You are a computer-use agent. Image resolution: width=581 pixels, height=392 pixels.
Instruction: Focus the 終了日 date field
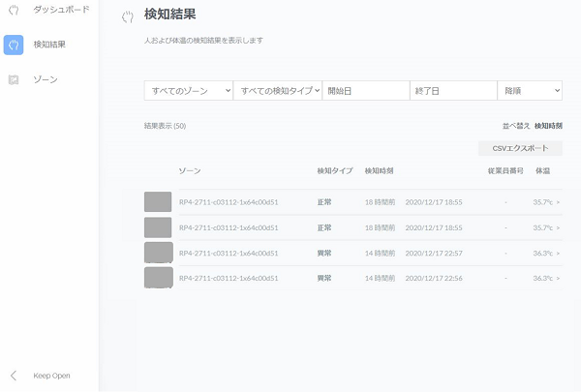point(453,91)
